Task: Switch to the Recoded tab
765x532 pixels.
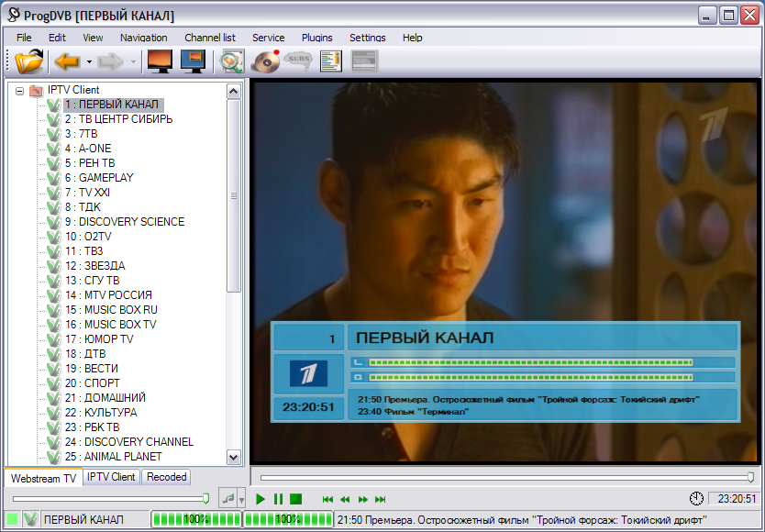Action: (x=166, y=477)
